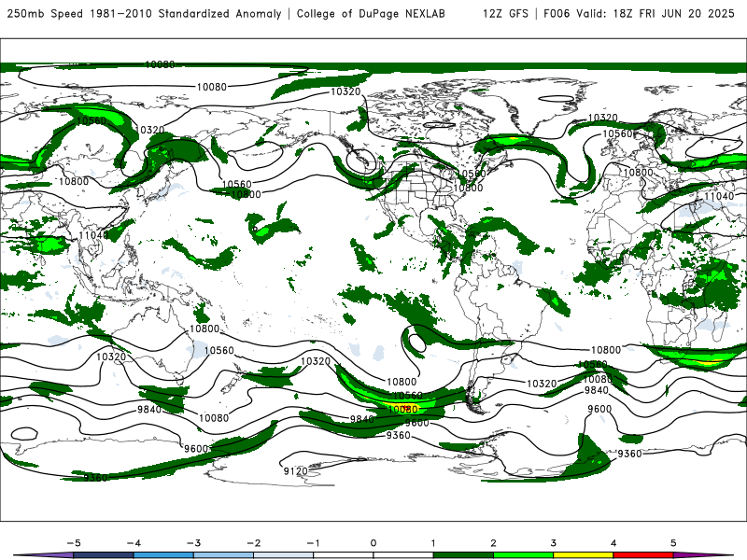Click the '5' colorbar tick label
Viewport: 747px width, 560px height.
pos(673,543)
